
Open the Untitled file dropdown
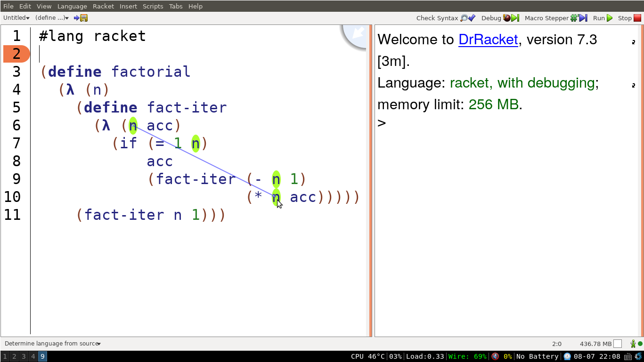click(x=16, y=18)
